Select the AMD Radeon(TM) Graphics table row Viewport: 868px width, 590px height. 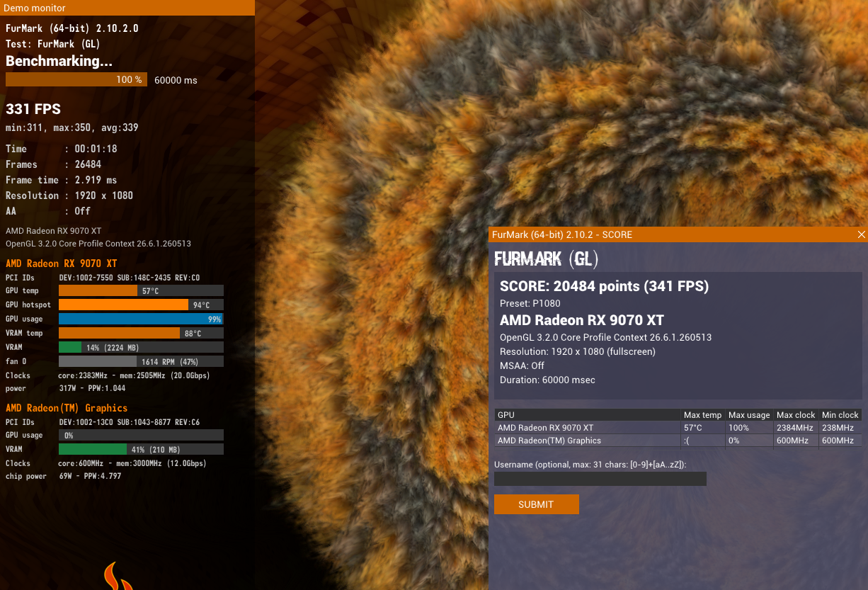[x=678, y=441]
